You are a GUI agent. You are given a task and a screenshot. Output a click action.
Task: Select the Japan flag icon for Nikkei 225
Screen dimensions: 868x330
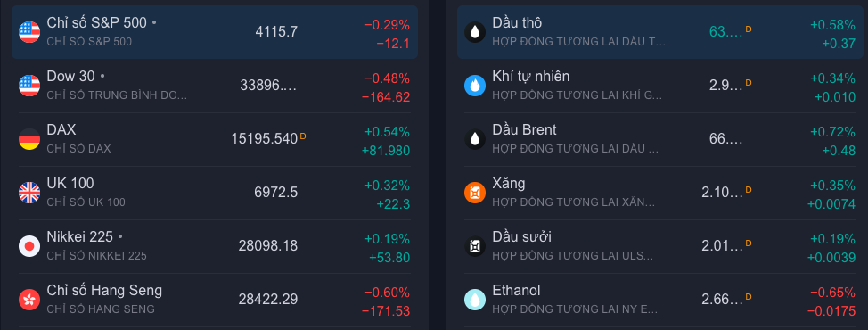coord(29,246)
